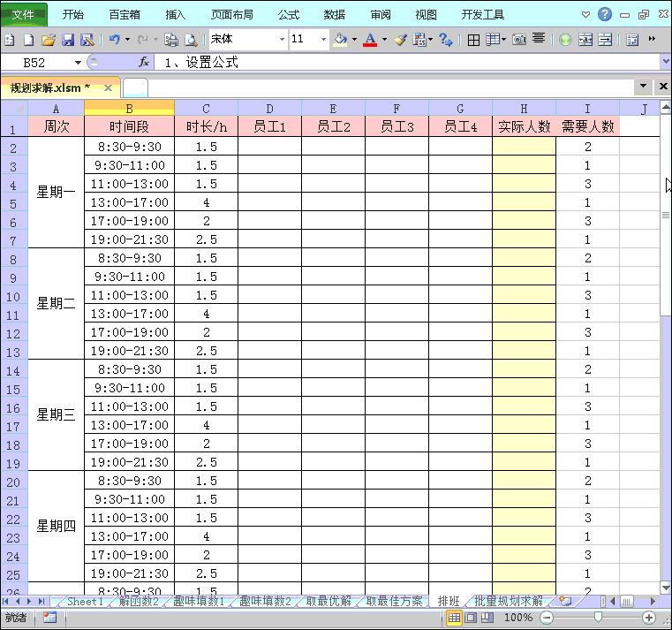Screen dimensions: 672x630
Task: Click the formula bar input text
Action: (201, 63)
